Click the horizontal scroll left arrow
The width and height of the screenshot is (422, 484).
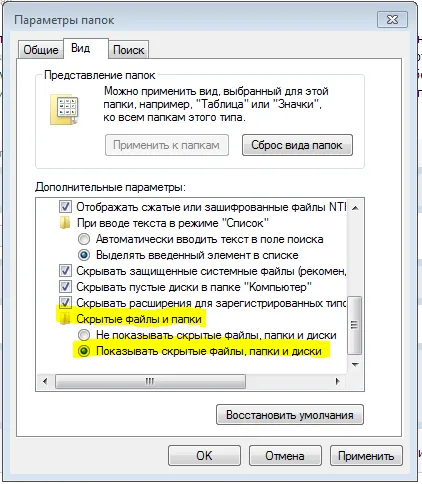(x=45, y=381)
